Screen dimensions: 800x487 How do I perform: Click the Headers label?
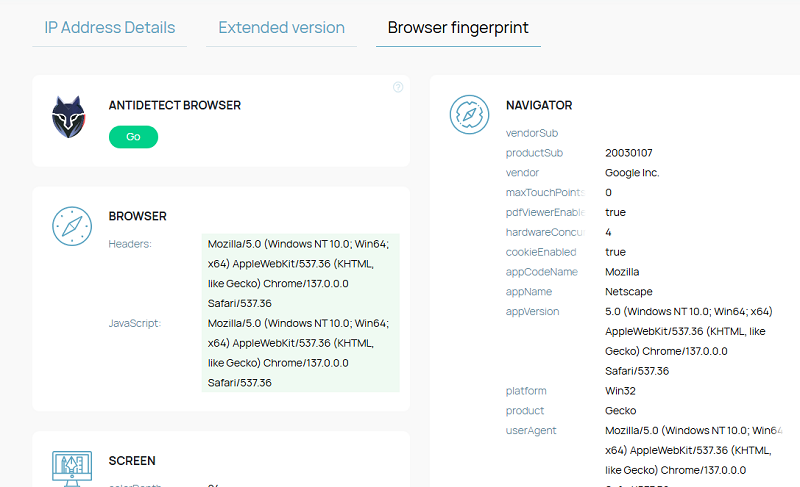pyautogui.click(x=130, y=244)
